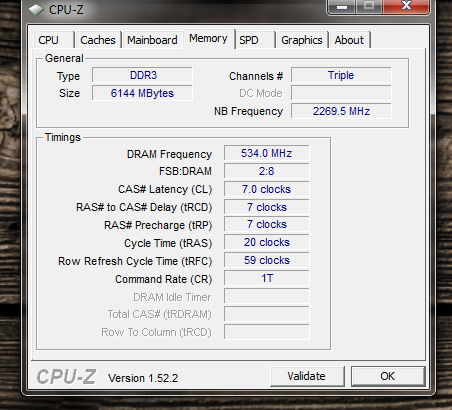Click the 'Cycle Time (tRAS)' label
452x410 pixels.
tap(168, 243)
